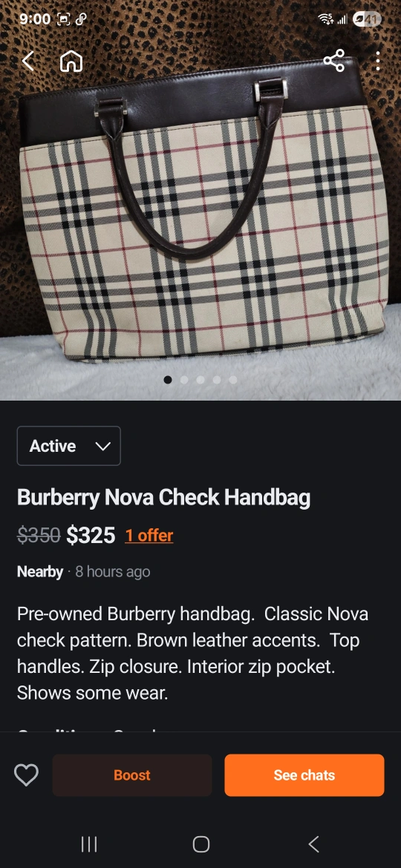This screenshot has height=868, width=401.
Task: View the 1 offer link
Action: click(x=149, y=536)
